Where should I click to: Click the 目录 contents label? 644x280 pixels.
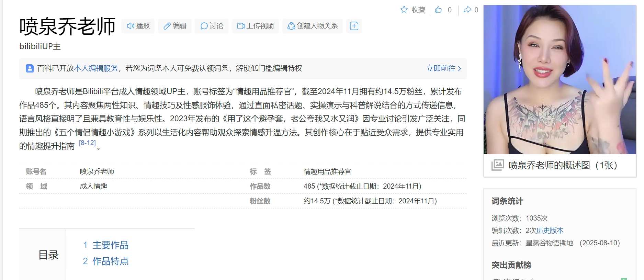[48, 255]
